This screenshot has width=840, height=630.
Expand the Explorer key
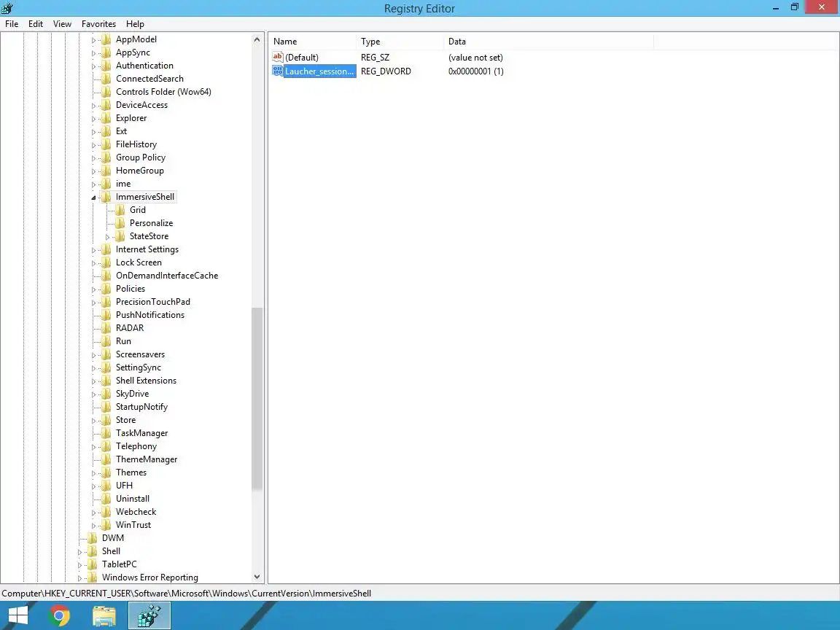(93, 119)
